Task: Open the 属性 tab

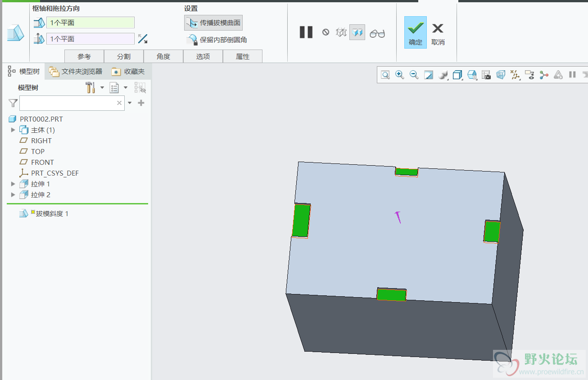Action: coord(243,56)
